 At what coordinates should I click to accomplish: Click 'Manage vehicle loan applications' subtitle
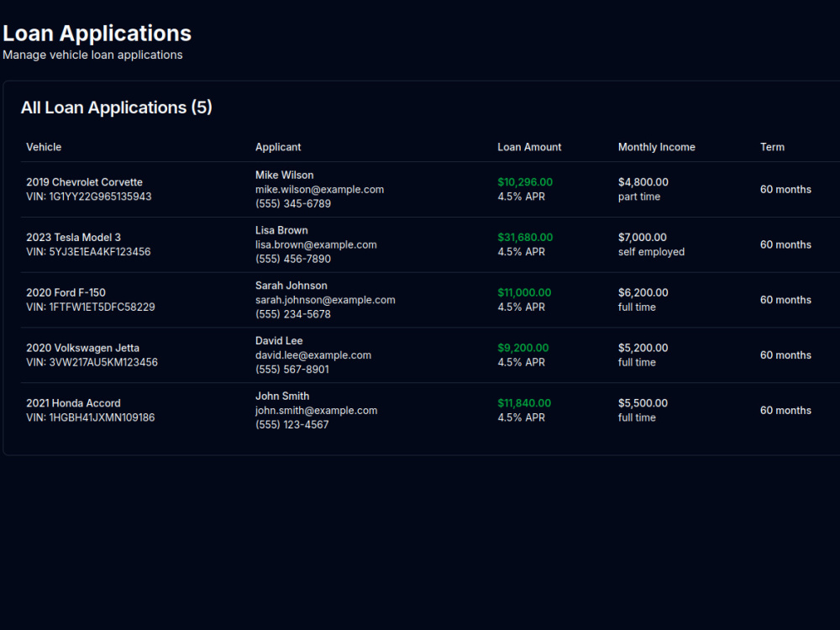pos(92,55)
